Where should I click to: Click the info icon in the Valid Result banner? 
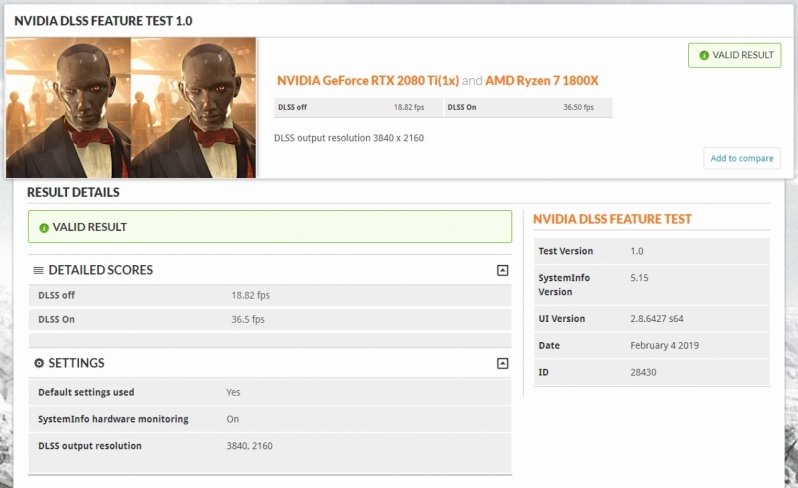[x=44, y=227]
